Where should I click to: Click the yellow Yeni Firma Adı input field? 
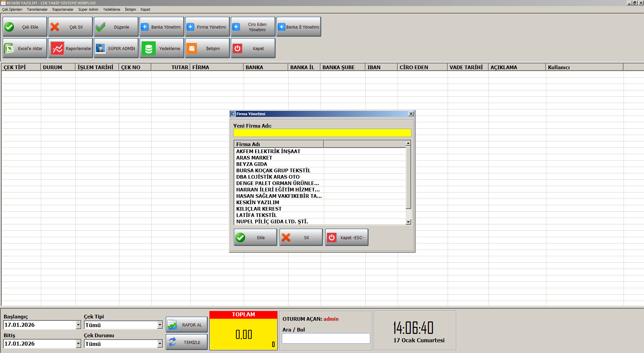[x=322, y=133]
